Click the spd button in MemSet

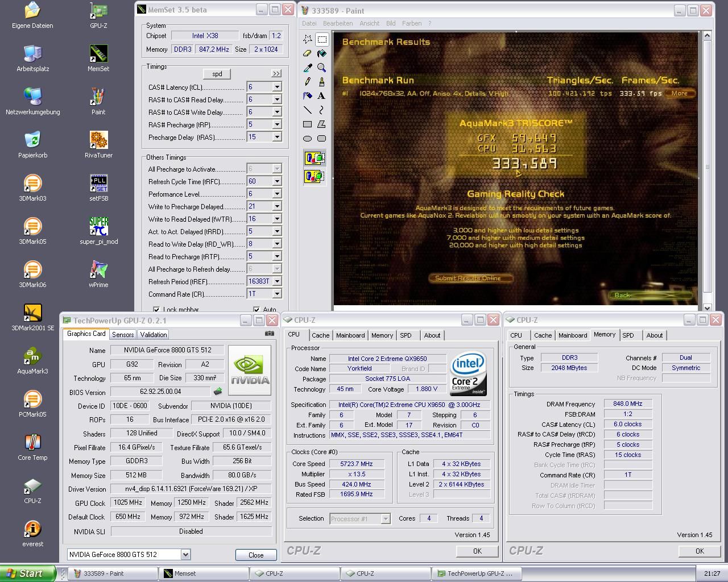pyautogui.click(x=217, y=74)
